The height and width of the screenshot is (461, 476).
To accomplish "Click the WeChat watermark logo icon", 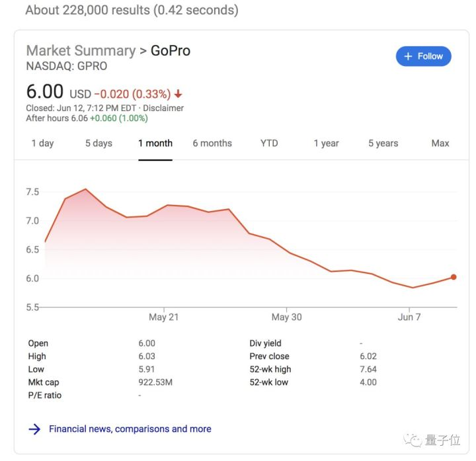I will pos(415,439).
